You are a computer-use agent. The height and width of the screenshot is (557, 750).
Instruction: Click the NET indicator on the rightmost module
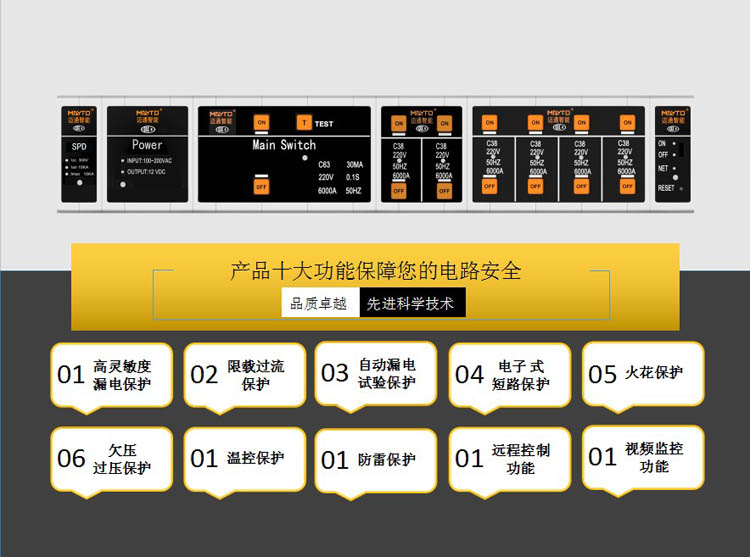click(674, 168)
